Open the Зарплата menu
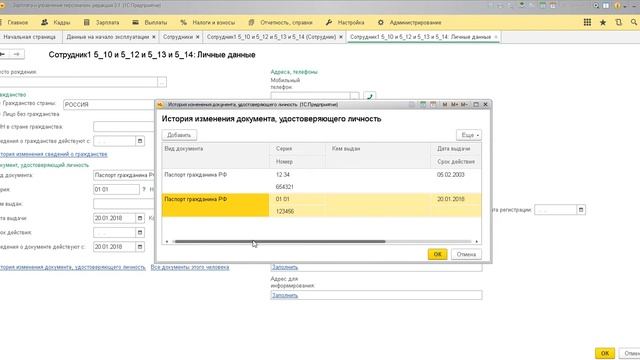The image size is (640, 360). (102, 22)
